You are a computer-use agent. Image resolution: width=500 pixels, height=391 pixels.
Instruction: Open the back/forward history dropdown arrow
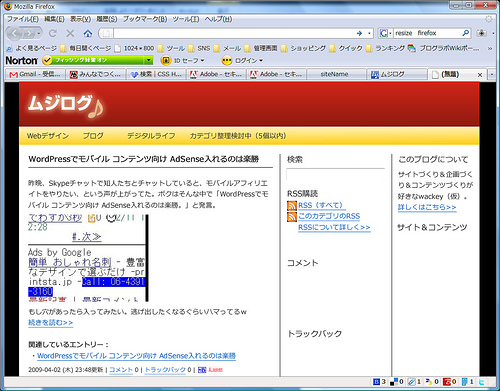[x=39, y=33]
